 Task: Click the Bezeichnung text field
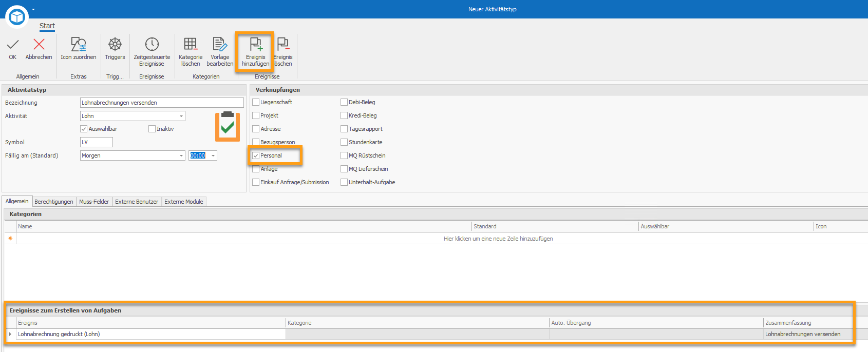pos(162,103)
